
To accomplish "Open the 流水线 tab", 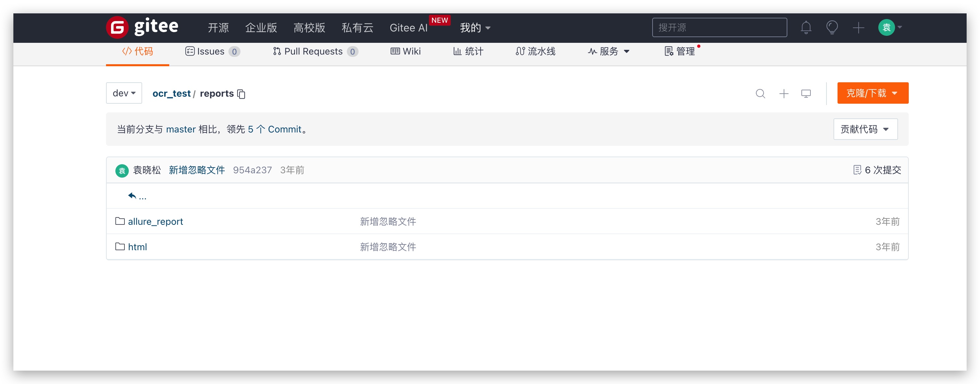I will (535, 52).
